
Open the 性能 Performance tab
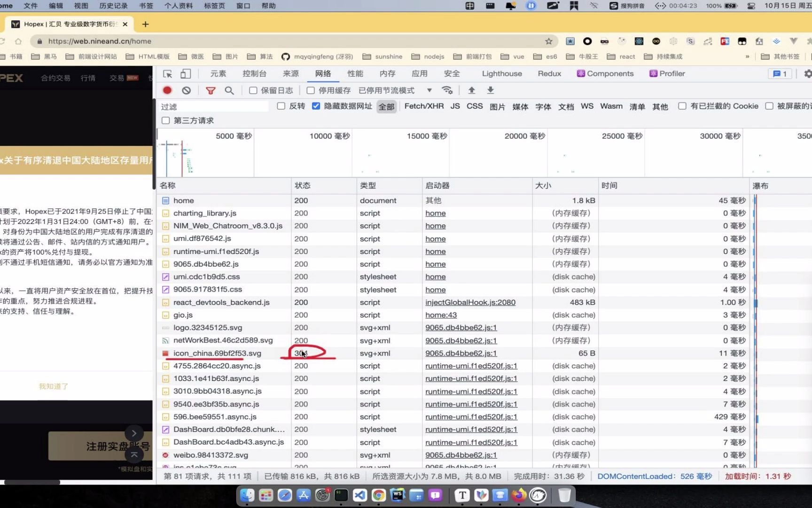(355, 74)
